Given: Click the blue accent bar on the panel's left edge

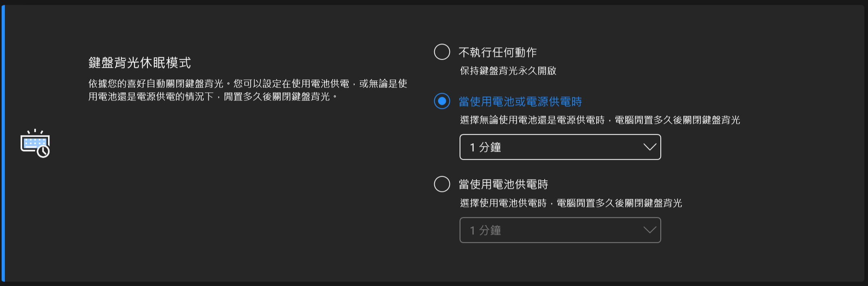Looking at the screenshot, I should click(x=3, y=143).
